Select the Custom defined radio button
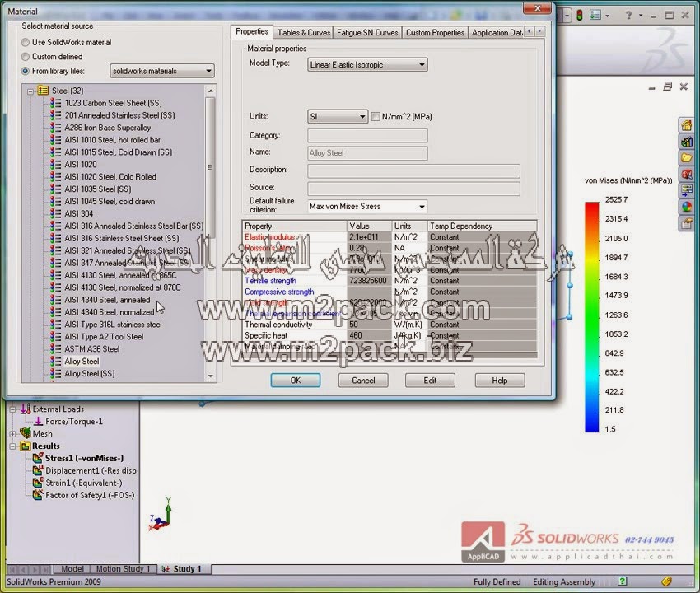The image size is (700, 593). 26,57
